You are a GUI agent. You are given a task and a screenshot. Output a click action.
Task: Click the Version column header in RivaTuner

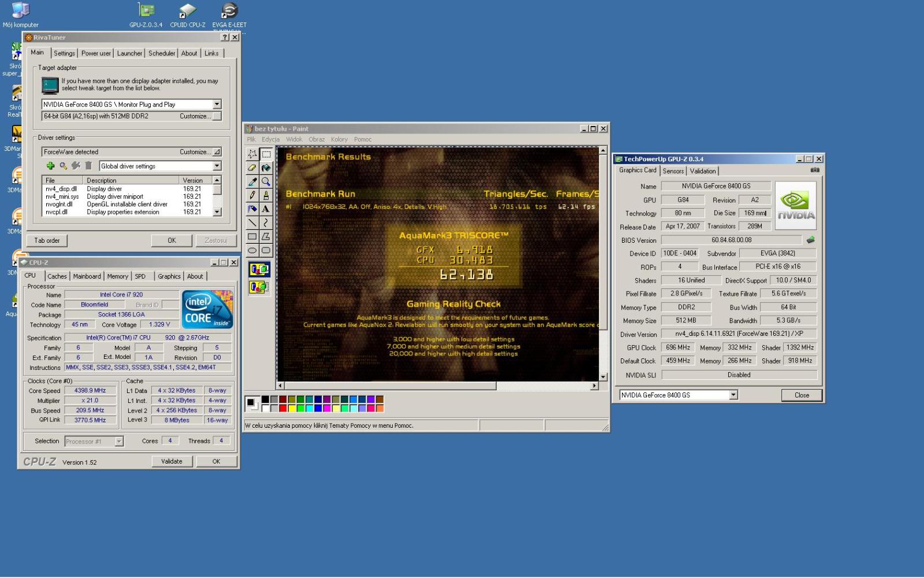click(x=196, y=180)
